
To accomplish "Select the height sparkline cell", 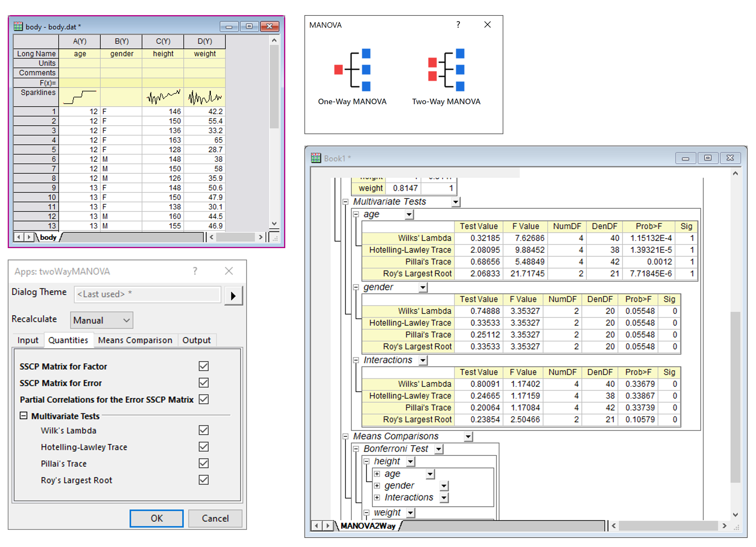I will tap(163, 97).
